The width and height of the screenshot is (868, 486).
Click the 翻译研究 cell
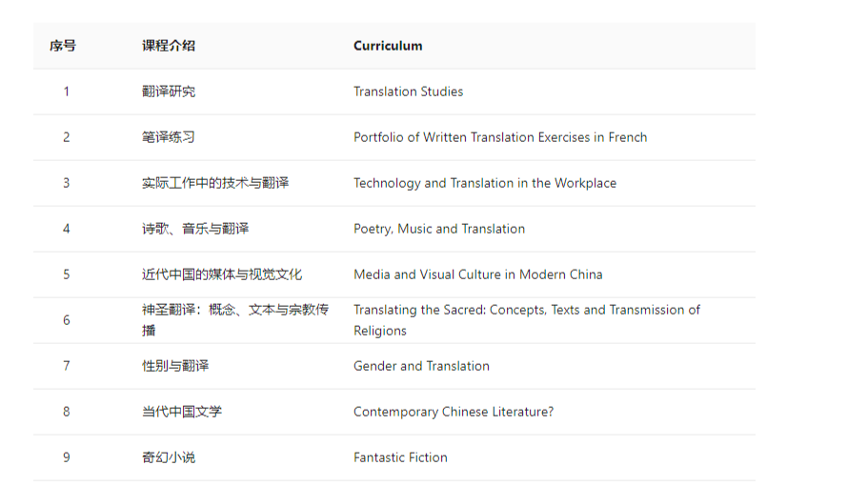click(x=169, y=91)
